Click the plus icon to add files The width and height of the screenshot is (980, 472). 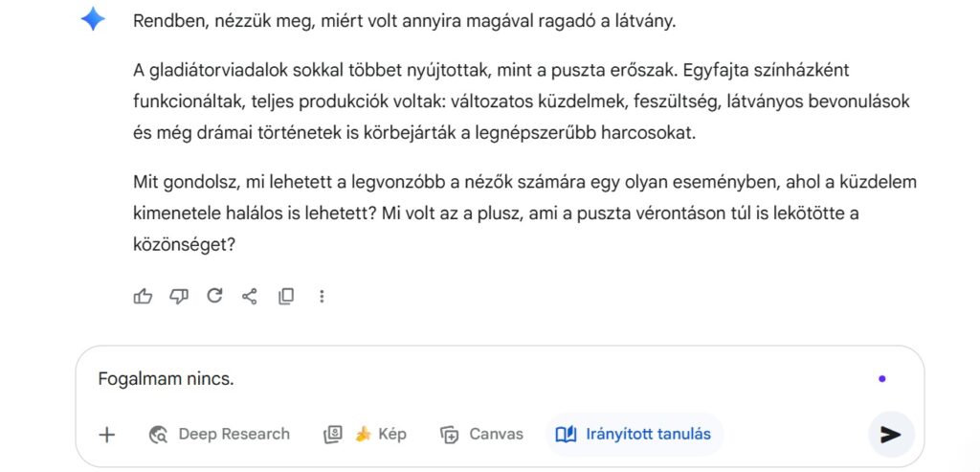[107, 435]
